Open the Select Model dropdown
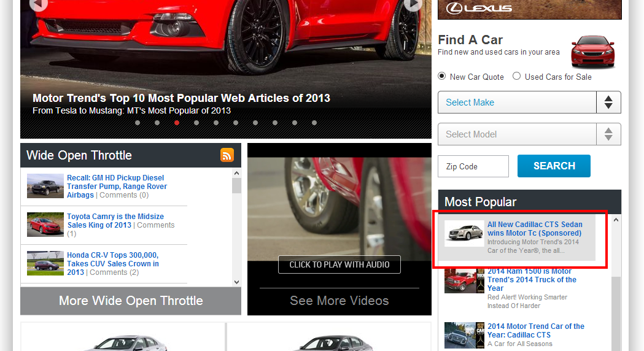 click(529, 134)
